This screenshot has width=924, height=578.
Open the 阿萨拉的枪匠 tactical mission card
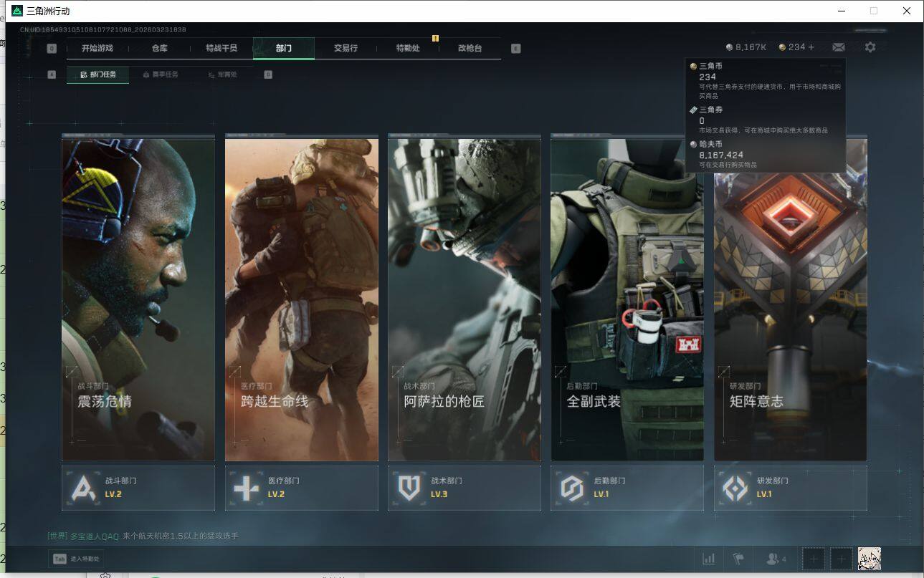tap(465, 299)
